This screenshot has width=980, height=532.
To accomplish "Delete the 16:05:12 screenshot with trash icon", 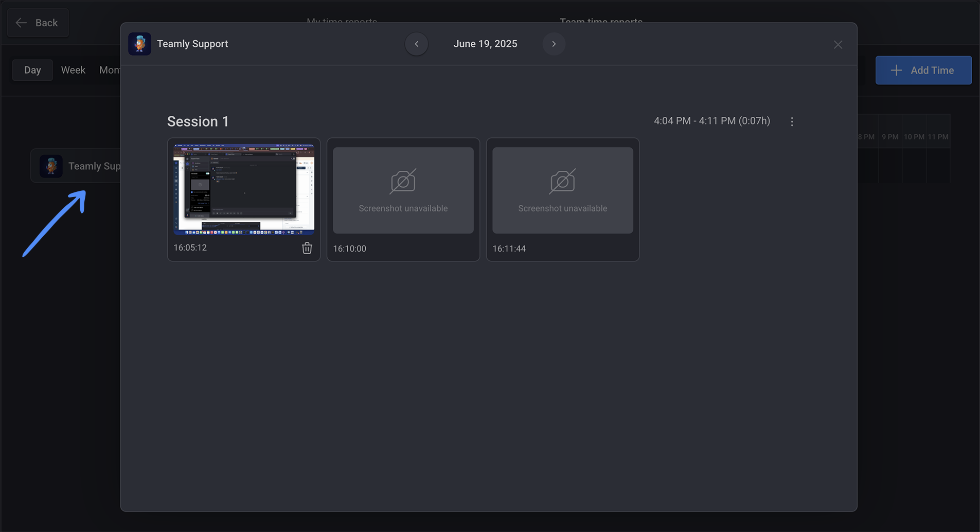I will pos(307,248).
